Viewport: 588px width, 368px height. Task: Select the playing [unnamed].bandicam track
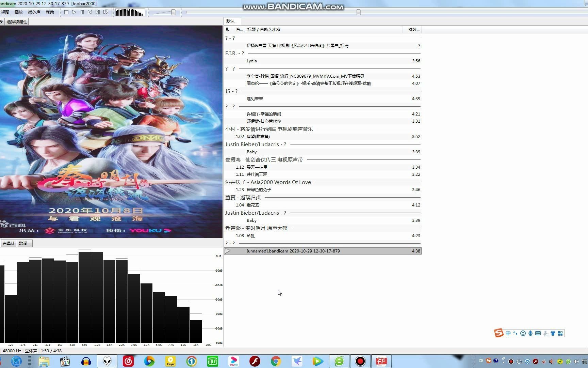[322, 251]
